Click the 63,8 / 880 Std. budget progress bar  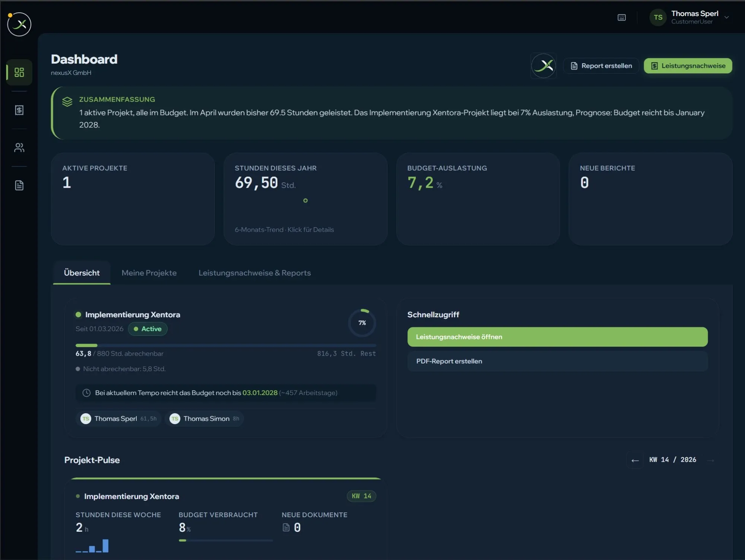click(226, 346)
